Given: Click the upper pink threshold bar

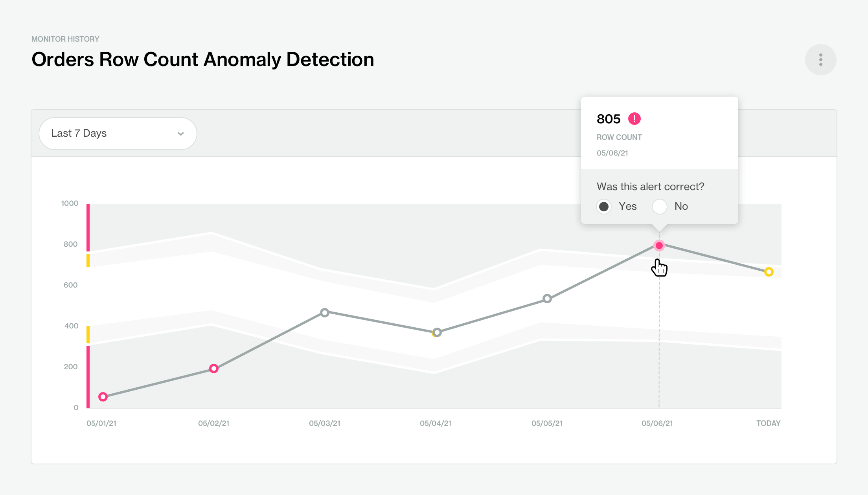Looking at the screenshot, I should coord(88,228).
